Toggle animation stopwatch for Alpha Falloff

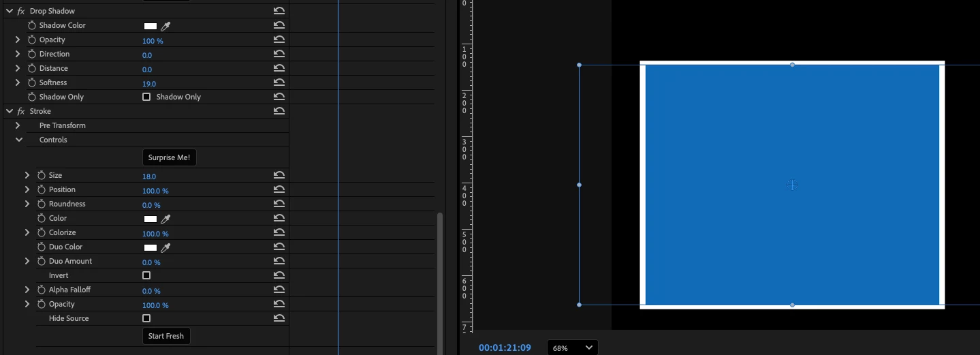tap(41, 290)
